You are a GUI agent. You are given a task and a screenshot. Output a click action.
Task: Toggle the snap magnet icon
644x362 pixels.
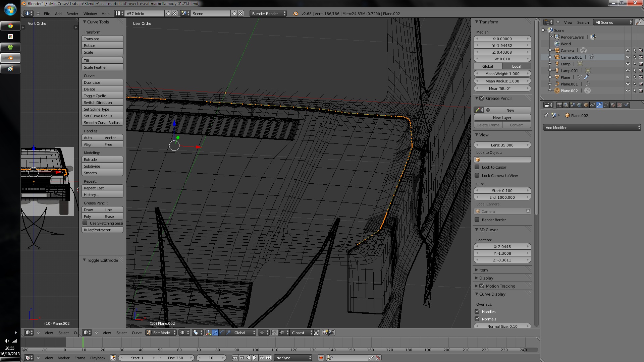point(275,333)
